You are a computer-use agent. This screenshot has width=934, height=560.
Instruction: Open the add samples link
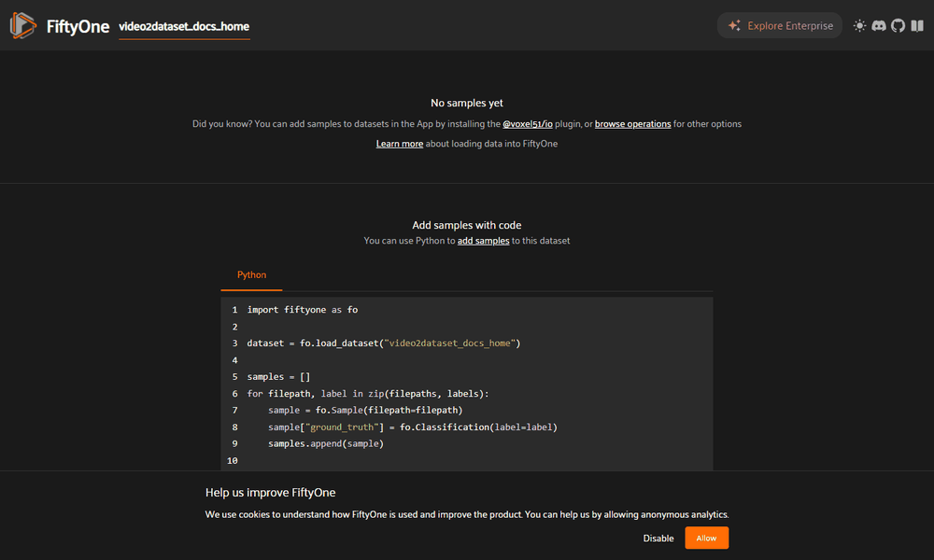click(483, 241)
